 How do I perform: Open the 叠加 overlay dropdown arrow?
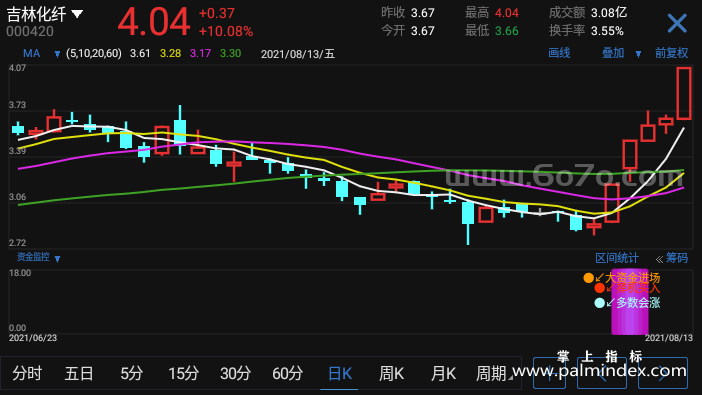click(638, 54)
